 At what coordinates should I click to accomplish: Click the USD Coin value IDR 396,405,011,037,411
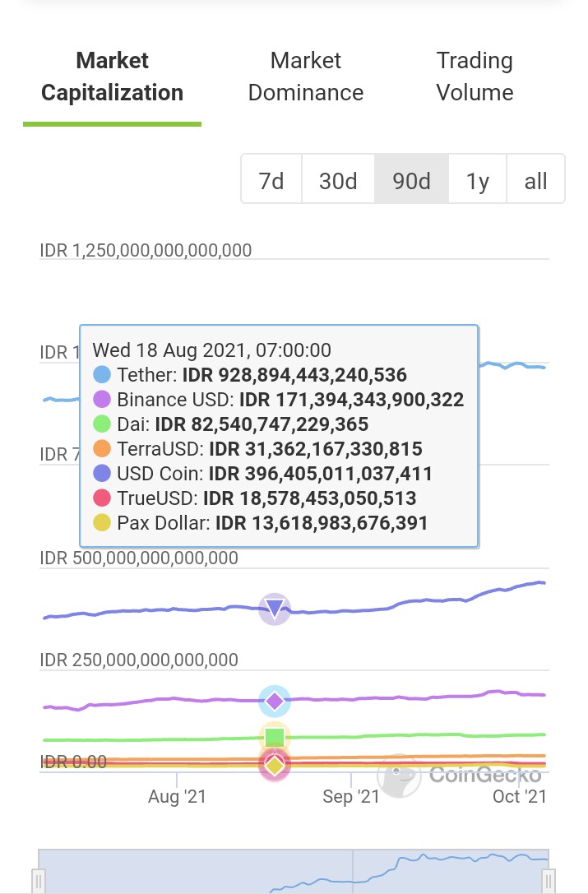click(321, 473)
